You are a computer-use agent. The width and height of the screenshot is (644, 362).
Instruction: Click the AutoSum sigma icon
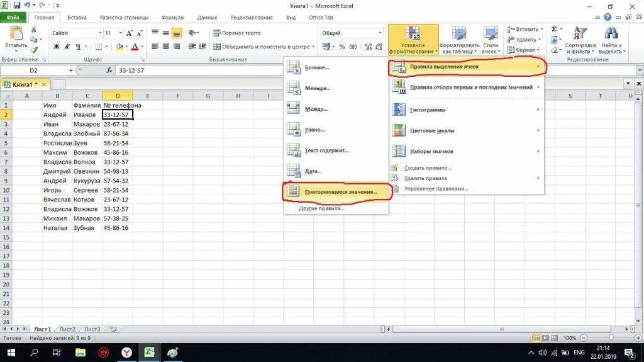point(554,29)
